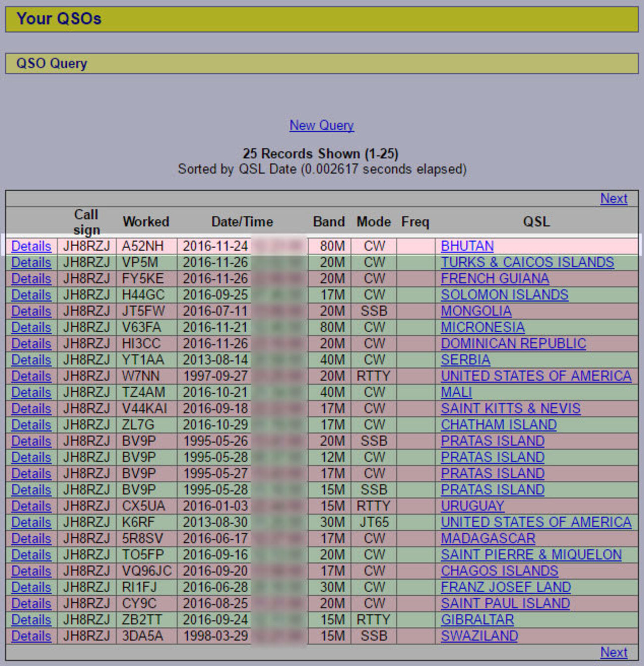View the first PRATAS ISLAND QSL entry
Screen dimensions: 644x666
coord(492,441)
